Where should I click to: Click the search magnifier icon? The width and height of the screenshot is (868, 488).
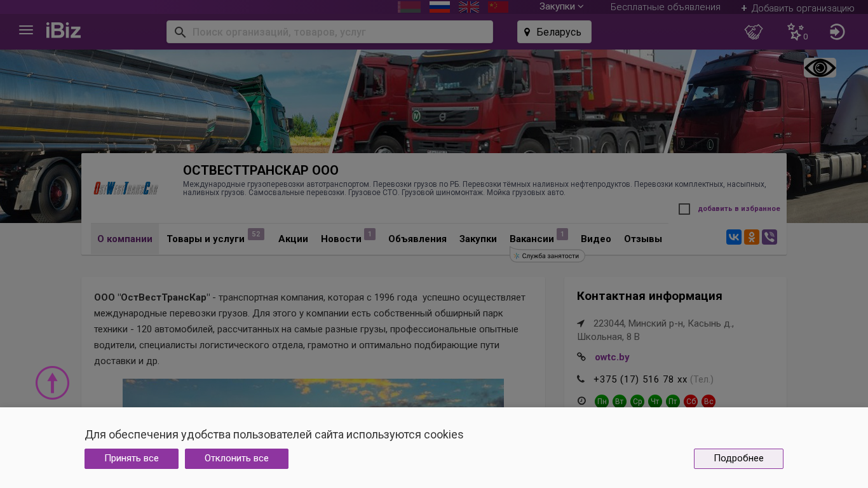coord(180,32)
